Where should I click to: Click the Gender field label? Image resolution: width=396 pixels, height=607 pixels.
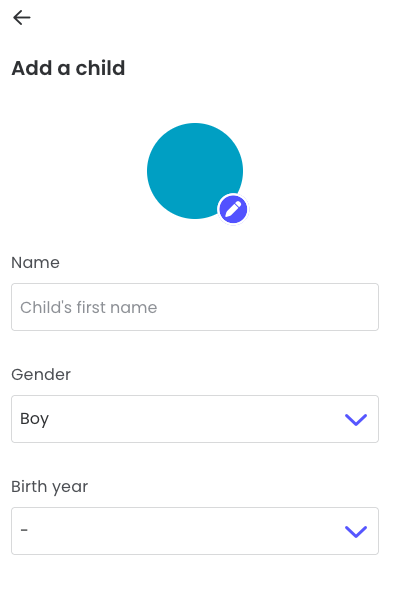pyautogui.click(x=41, y=375)
